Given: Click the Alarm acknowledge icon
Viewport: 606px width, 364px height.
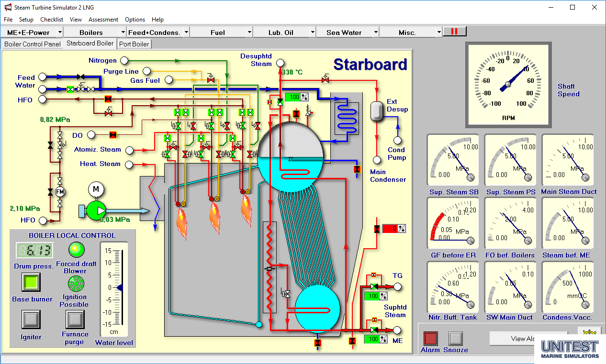Looking at the screenshot, I should (431, 338).
